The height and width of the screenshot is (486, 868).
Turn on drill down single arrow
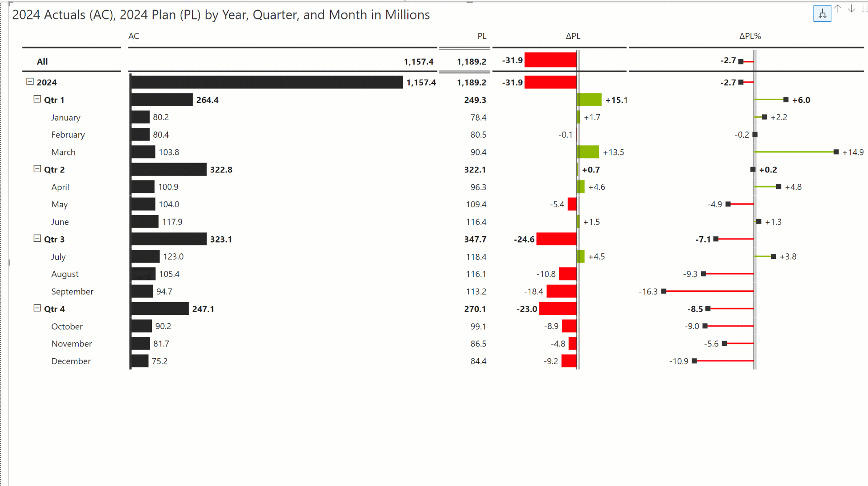pos(851,9)
